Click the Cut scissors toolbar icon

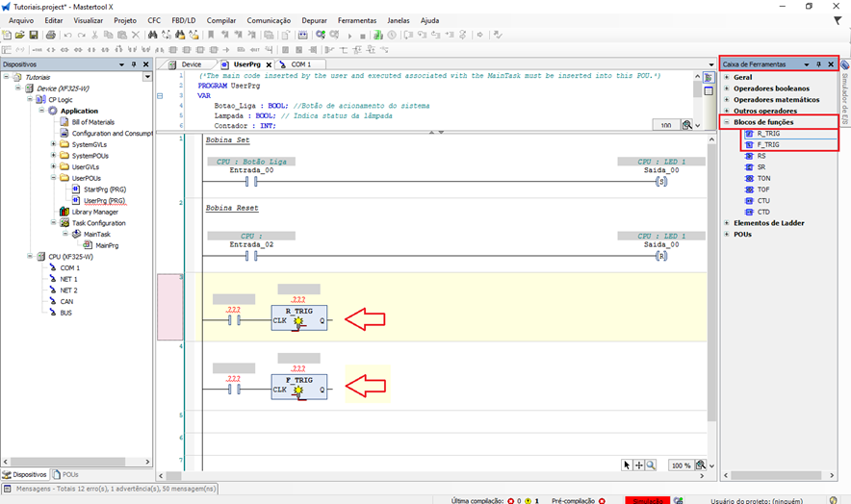94,35
